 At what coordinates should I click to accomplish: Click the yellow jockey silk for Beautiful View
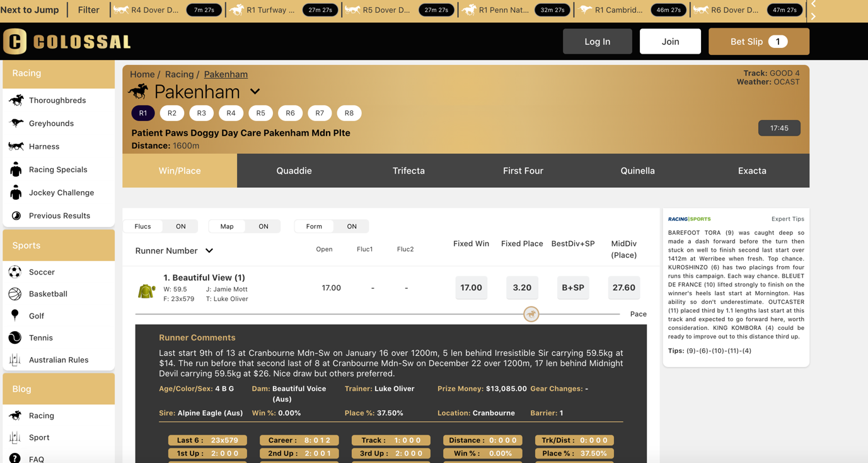146,291
